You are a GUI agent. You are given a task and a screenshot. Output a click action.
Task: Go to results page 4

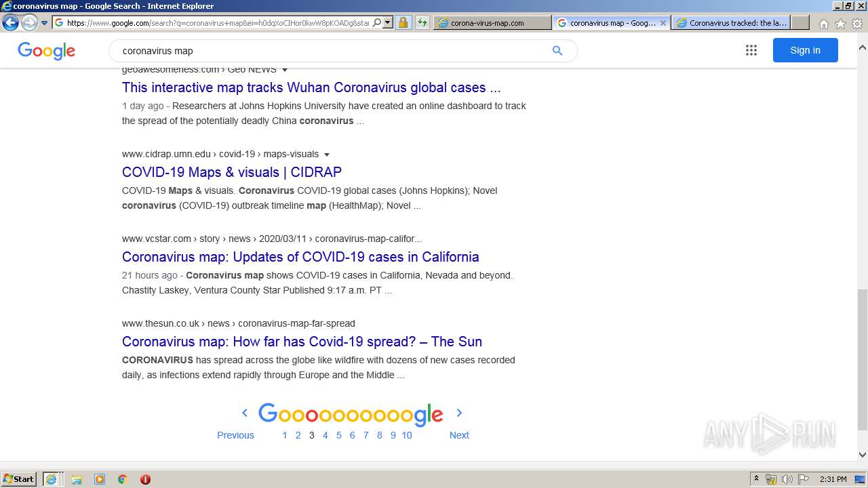[325, 435]
